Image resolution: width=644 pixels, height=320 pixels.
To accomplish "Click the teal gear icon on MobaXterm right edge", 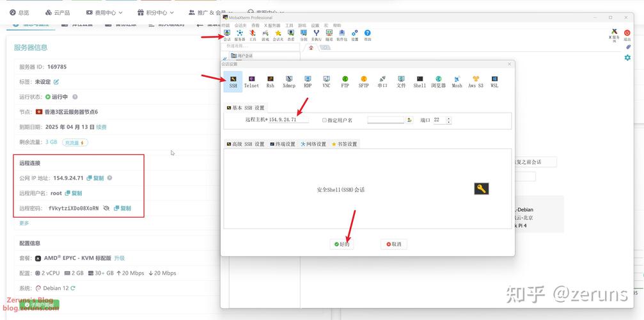I will click(x=627, y=58).
